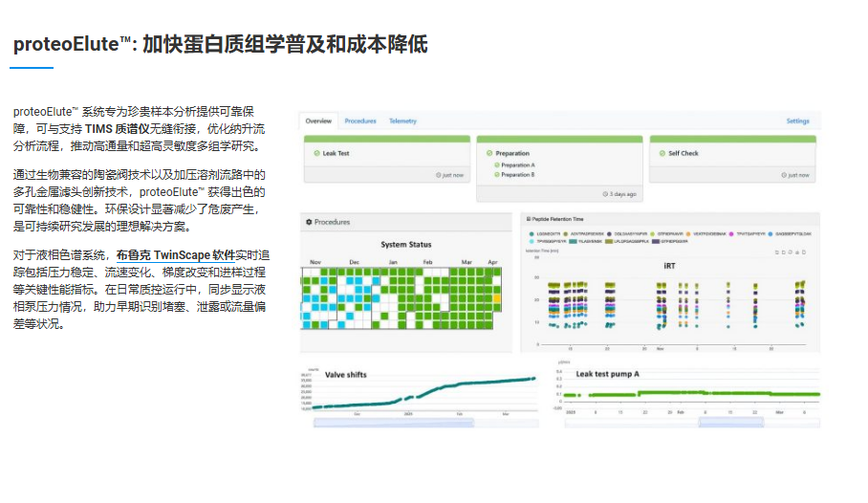Click the Leak test pump A chart title
Screen dimensions: 868x503
tap(607, 374)
